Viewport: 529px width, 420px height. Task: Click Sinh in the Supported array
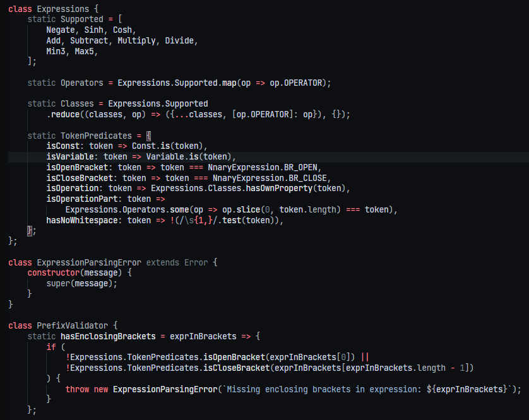(94, 30)
